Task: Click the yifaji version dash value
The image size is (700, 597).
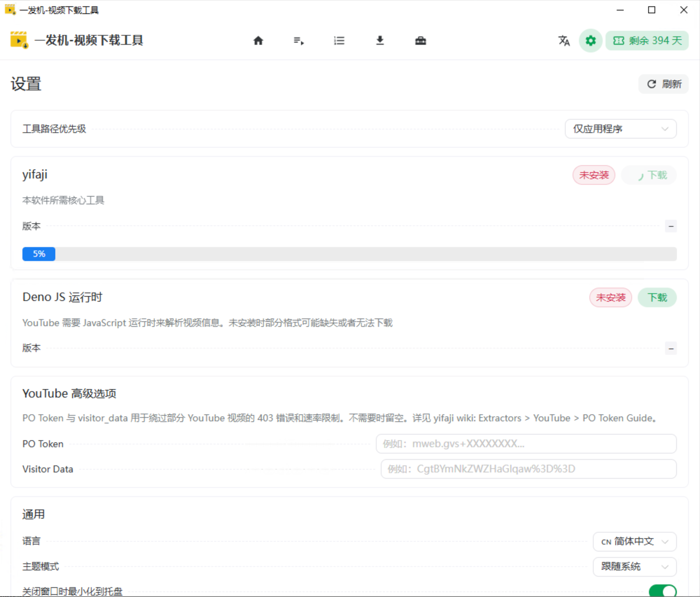Action: (x=671, y=226)
